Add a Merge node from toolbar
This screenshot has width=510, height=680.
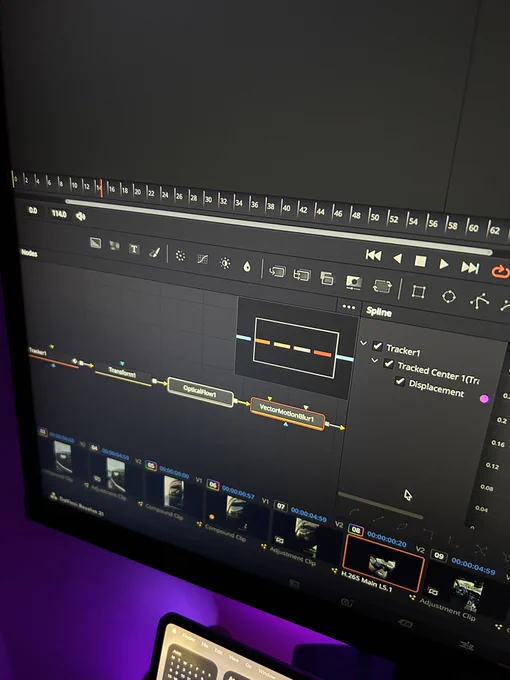coord(277,271)
